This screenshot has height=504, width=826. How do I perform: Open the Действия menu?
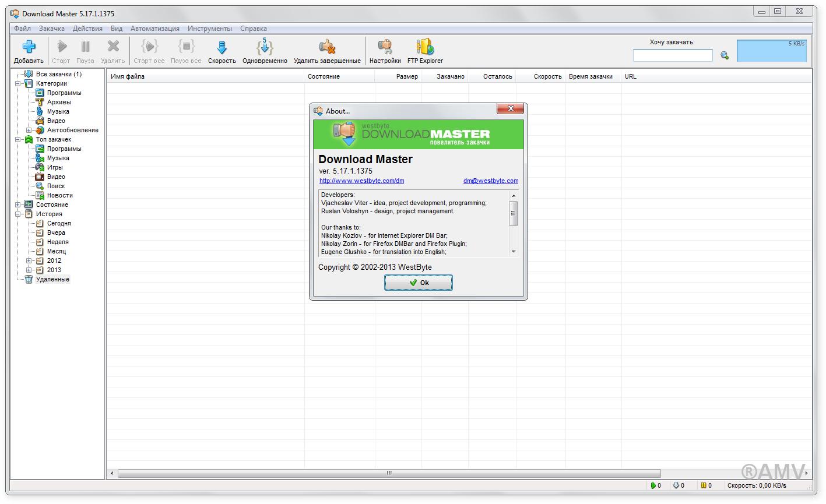pos(87,28)
